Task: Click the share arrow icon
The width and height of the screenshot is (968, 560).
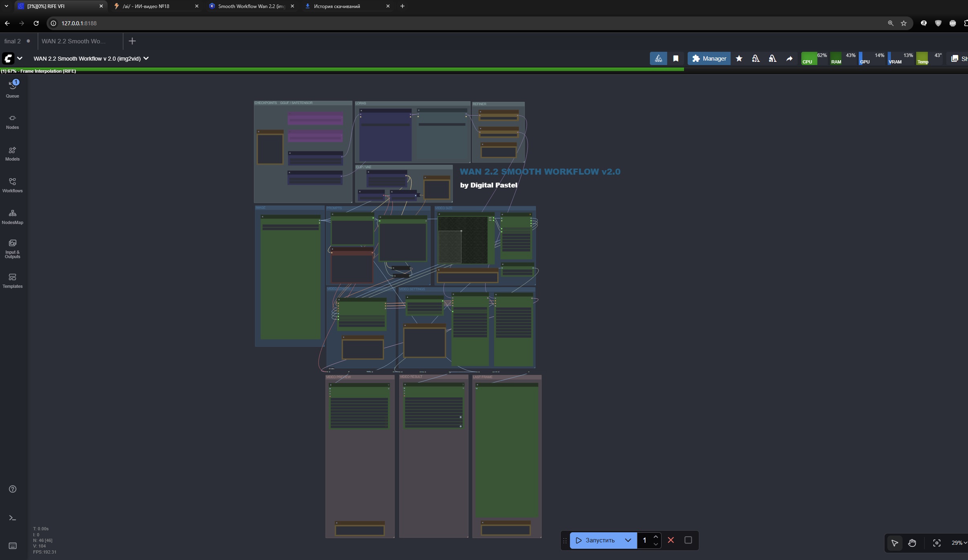Action: click(x=789, y=59)
